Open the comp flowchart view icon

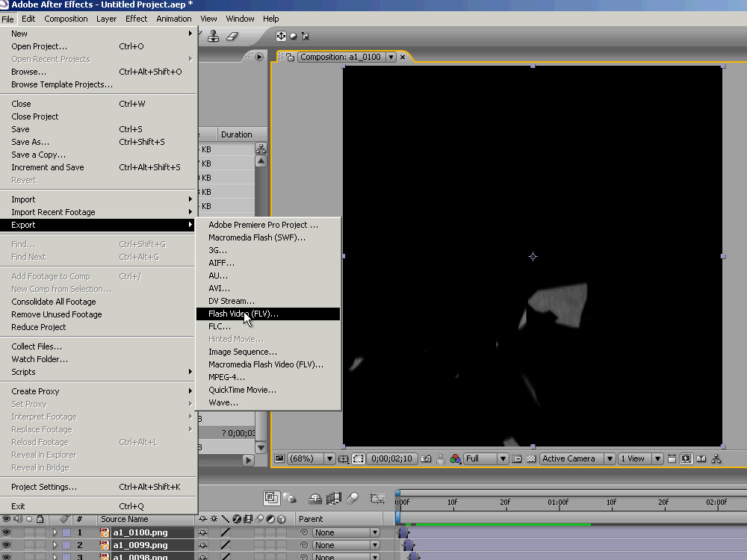[x=716, y=458]
